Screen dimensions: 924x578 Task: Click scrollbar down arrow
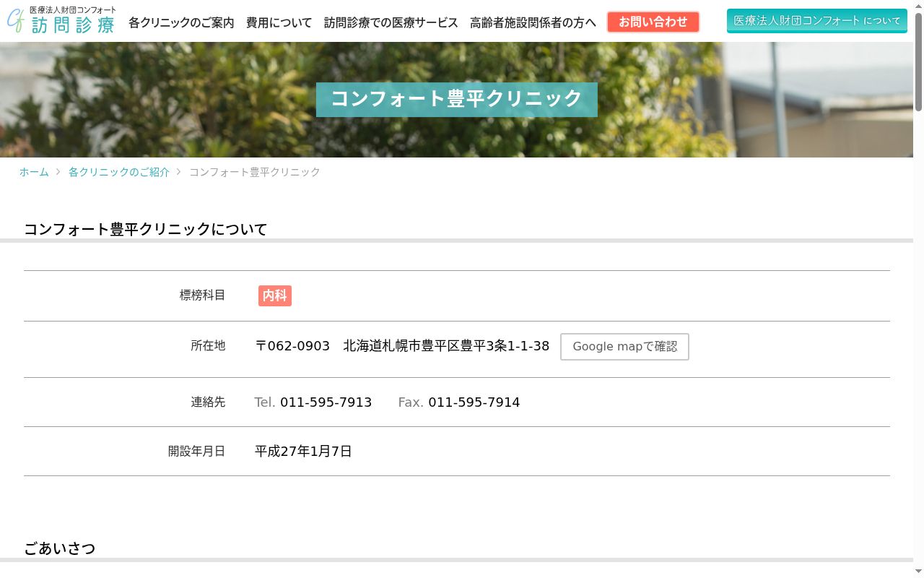918,572
